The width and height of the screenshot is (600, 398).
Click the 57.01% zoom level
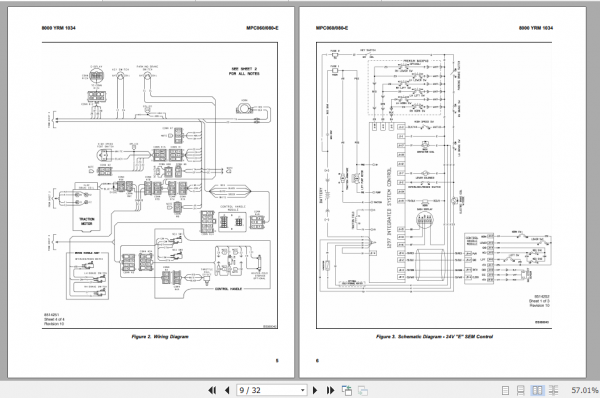(x=585, y=390)
